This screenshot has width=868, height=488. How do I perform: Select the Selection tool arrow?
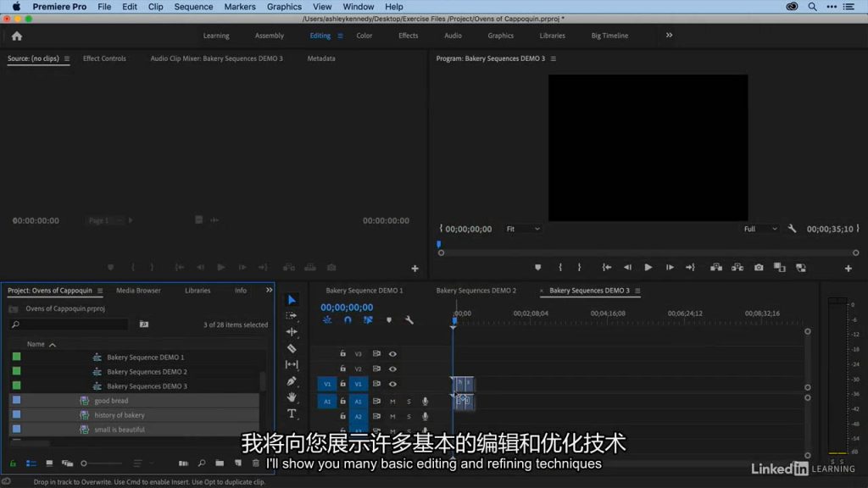pos(292,300)
